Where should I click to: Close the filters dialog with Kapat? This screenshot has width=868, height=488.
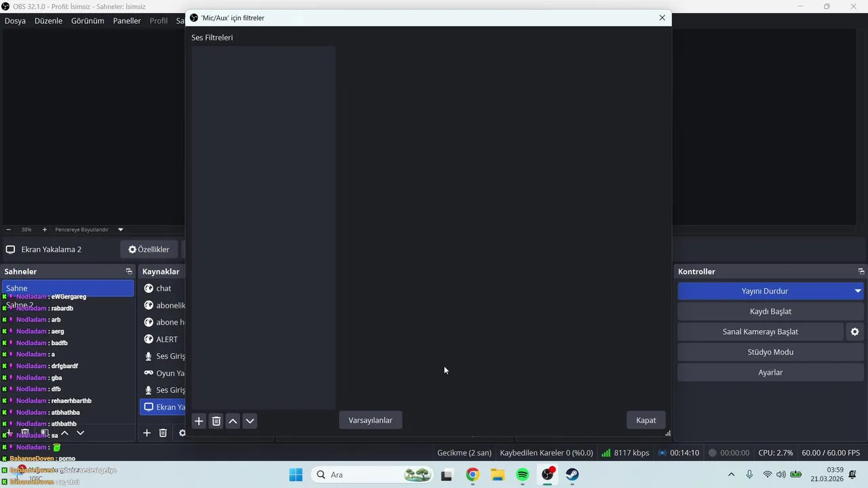(646, 420)
